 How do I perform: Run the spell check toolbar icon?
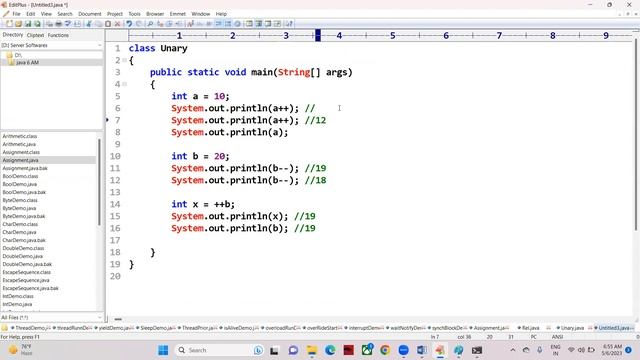68,24
